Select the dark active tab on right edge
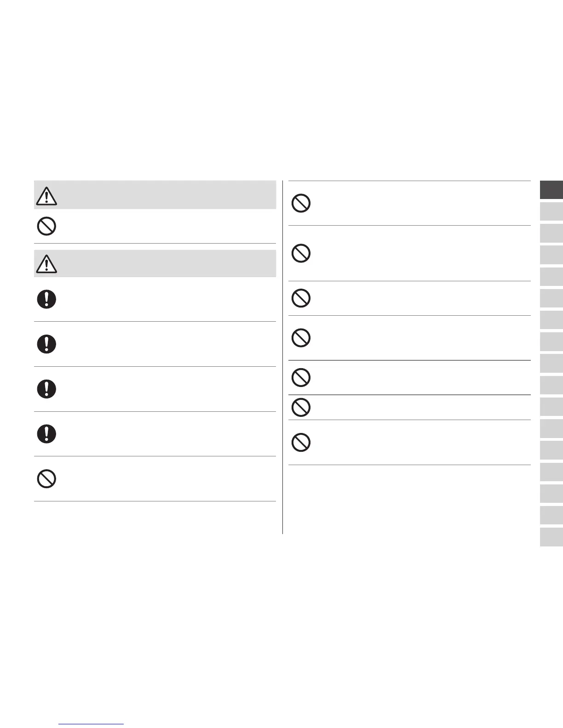This screenshot has width=563, height=728. click(551, 190)
